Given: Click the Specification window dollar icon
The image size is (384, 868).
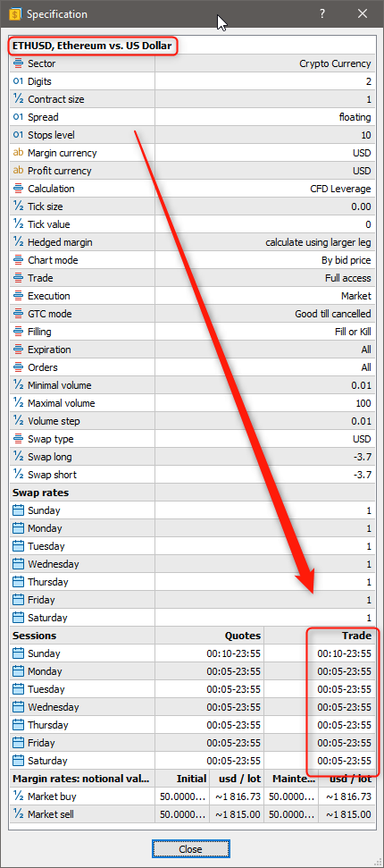Looking at the screenshot, I should 15,13.
